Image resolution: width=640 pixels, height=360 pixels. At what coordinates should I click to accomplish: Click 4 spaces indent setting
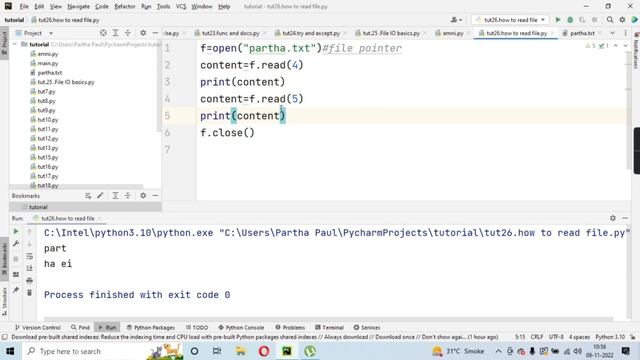tap(579, 337)
